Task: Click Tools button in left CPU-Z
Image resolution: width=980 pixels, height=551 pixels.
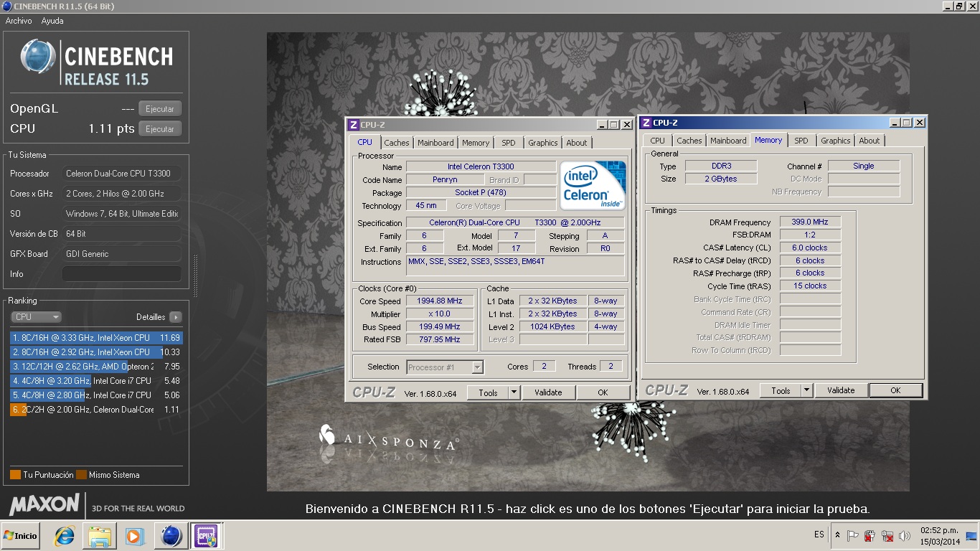Action: click(488, 392)
